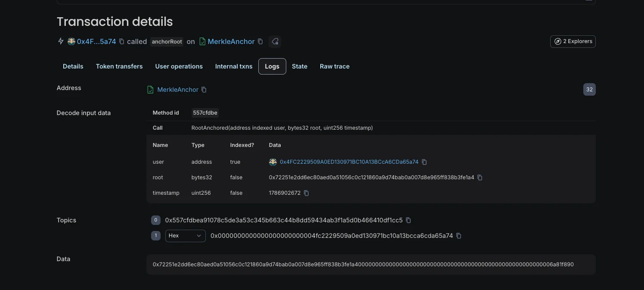Click contract icon in Address row
The width and height of the screenshot is (644, 290).
coord(150,90)
